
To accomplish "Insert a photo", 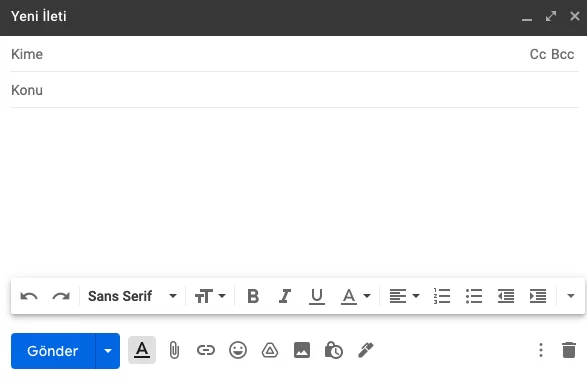I will click(x=302, y=350).
